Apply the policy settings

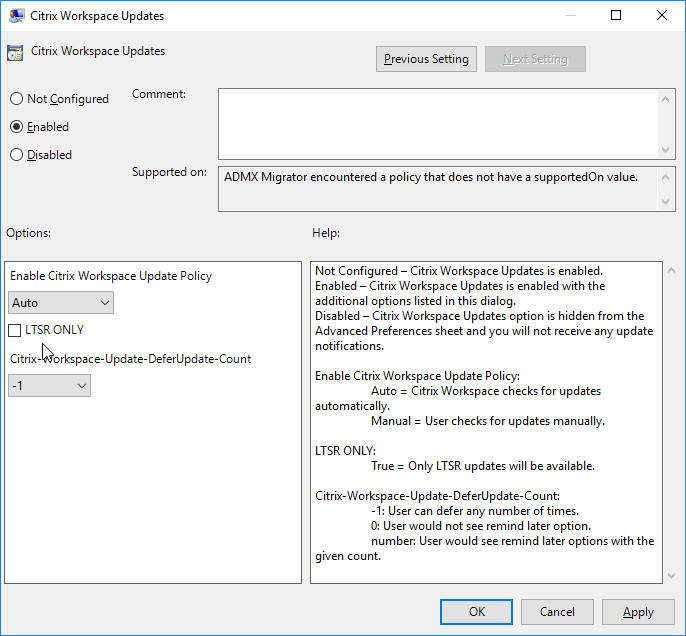click(638, 612)
